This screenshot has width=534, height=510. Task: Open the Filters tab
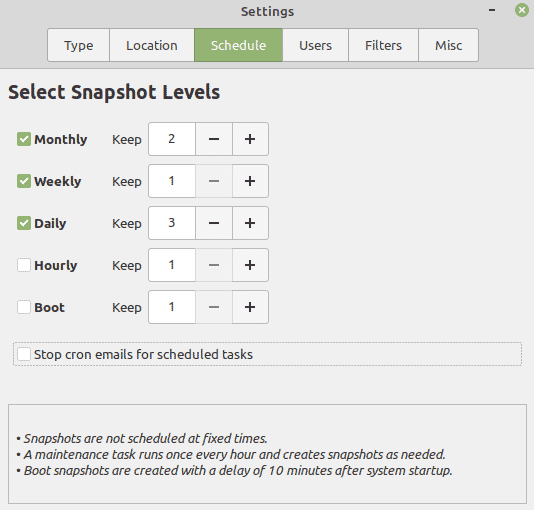[383, 45]
